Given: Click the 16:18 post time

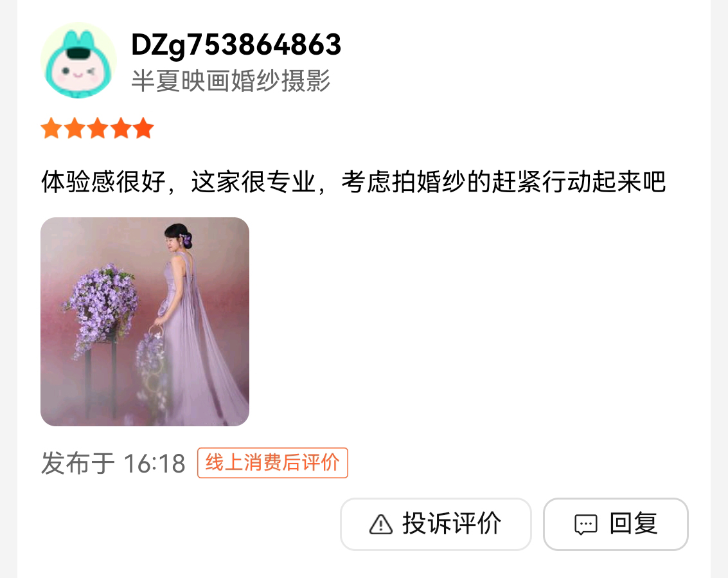Looking at the screenshot, I should [x=155, y=464].
